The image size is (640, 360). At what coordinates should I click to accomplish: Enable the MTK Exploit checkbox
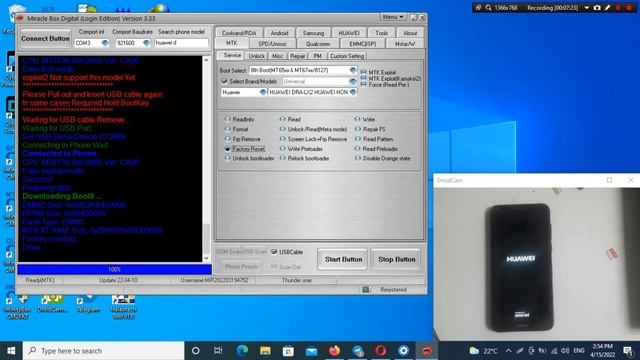[363, 72]
